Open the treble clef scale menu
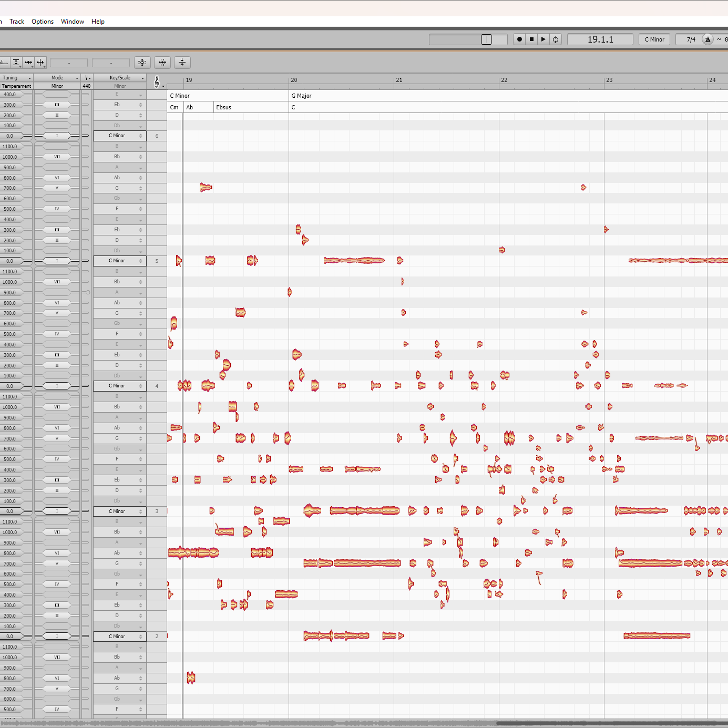Screen dimensions: 728x728 (x=157, y=82)
